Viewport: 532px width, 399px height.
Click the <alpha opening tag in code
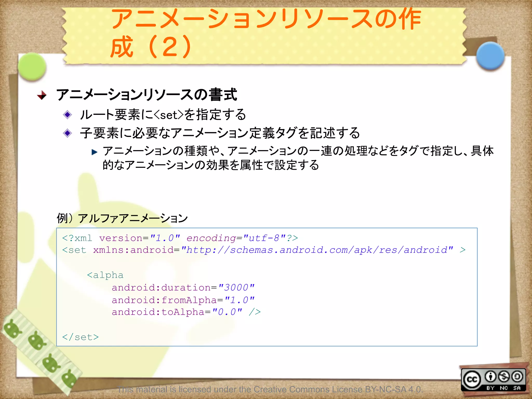tap(105, 275)
